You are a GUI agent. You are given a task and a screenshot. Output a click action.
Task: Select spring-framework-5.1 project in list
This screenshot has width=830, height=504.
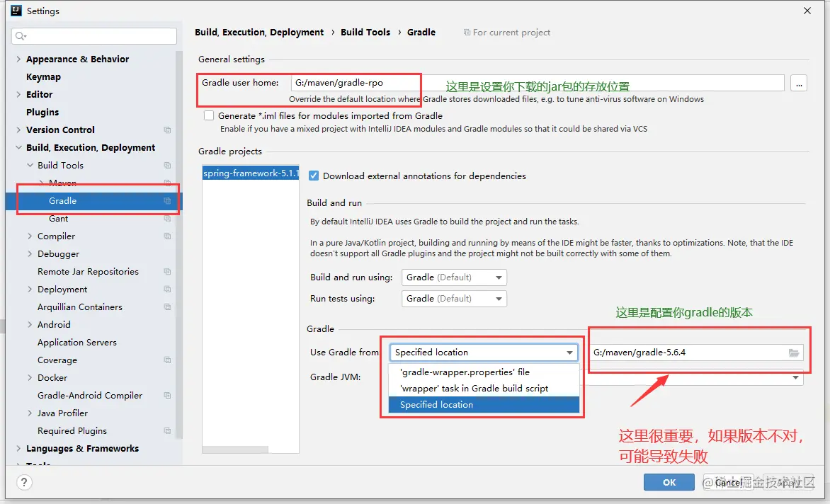coord(251,173)
